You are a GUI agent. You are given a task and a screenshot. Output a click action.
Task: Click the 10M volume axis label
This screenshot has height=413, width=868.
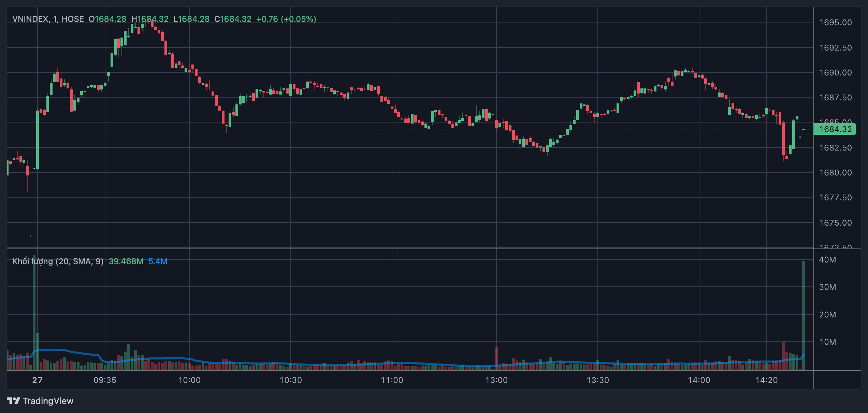(x=827, y=342)
